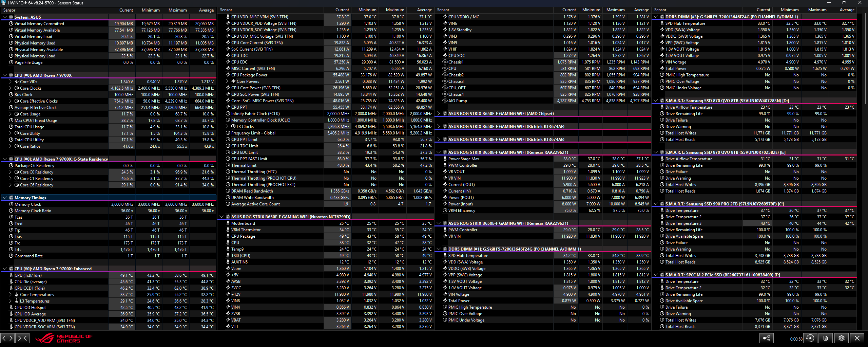Expand the Core Effective Clocks row
This screenshot has width=868, height=347.
pos(10,101)
